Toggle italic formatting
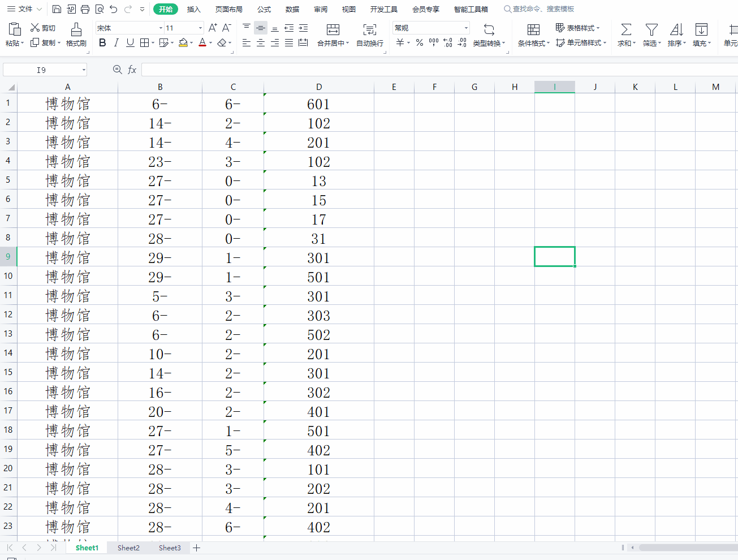 (116, 43)
